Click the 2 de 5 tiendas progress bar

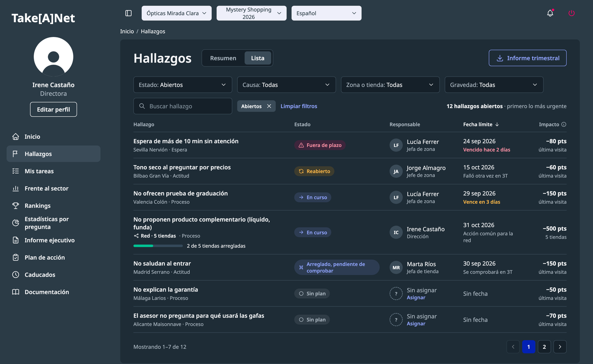pyautogui.click(x=158, y=246)
